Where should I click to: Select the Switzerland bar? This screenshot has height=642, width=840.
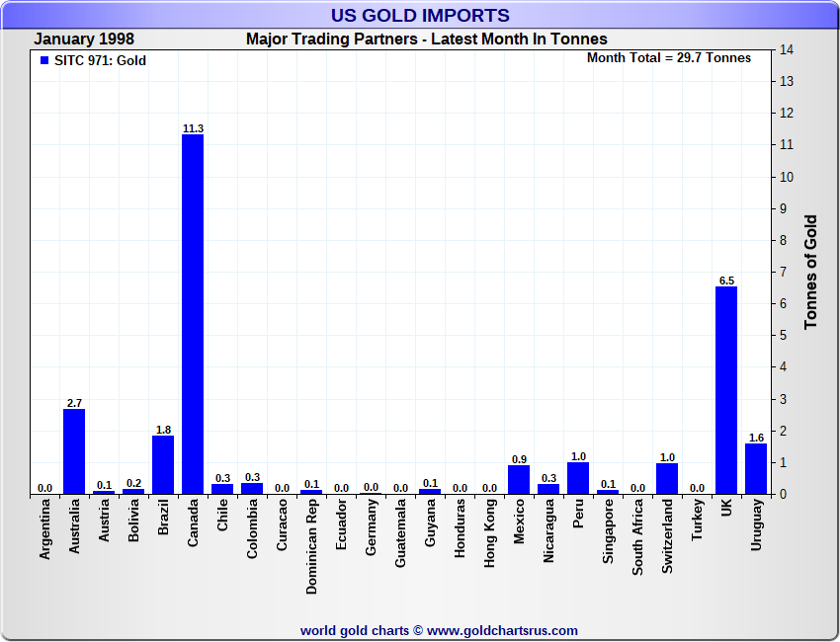point(667,478)
